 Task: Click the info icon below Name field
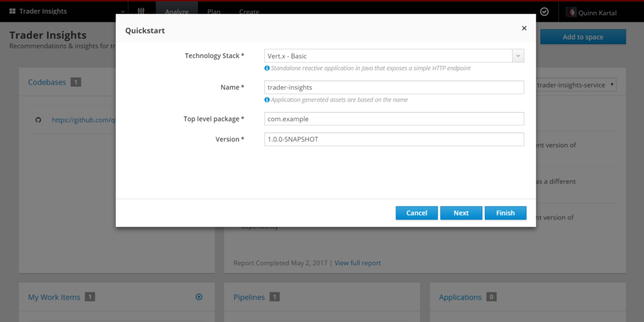(267, 99)
